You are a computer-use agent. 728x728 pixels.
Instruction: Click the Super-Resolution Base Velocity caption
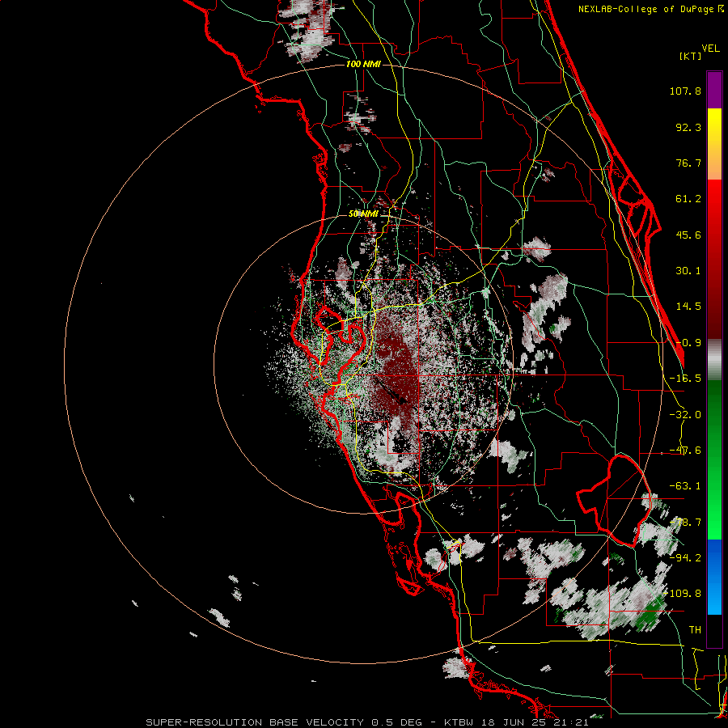click(367, 722)
